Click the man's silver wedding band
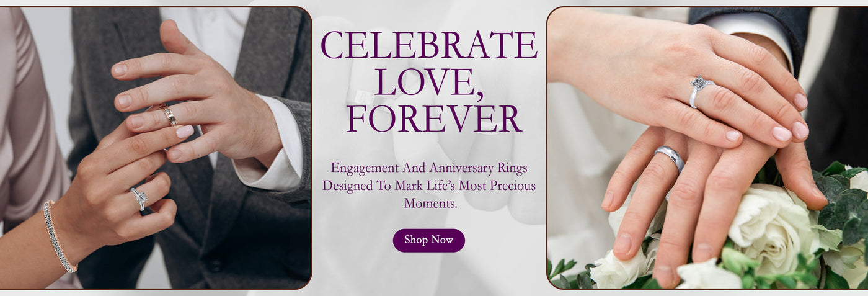The width and height of the screenshot is (868, 296). coord(670,158)
